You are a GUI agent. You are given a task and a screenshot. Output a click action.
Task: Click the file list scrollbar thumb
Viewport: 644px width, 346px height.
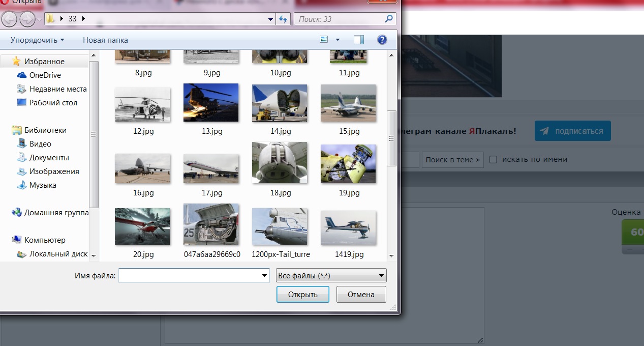(391, 137)
